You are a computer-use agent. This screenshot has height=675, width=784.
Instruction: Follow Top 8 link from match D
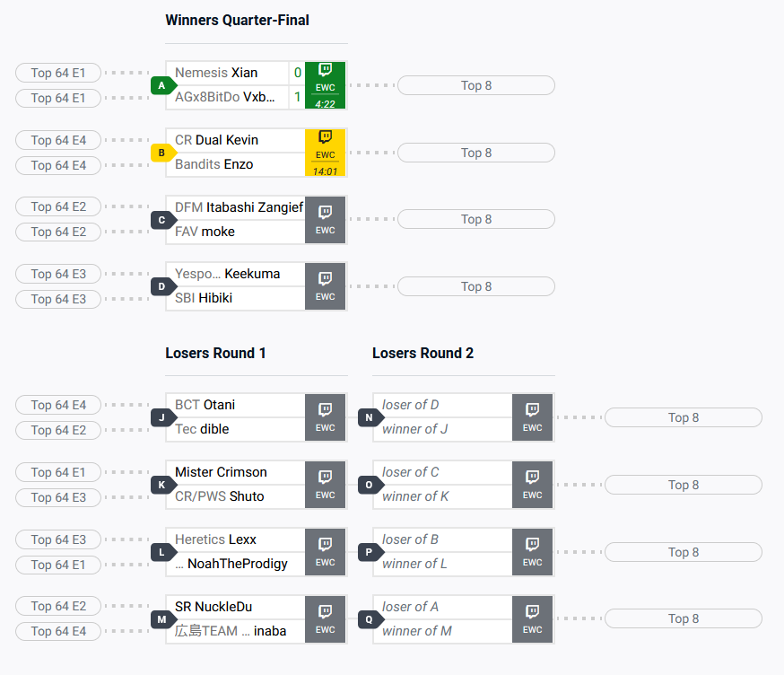[x=476, y=286]
